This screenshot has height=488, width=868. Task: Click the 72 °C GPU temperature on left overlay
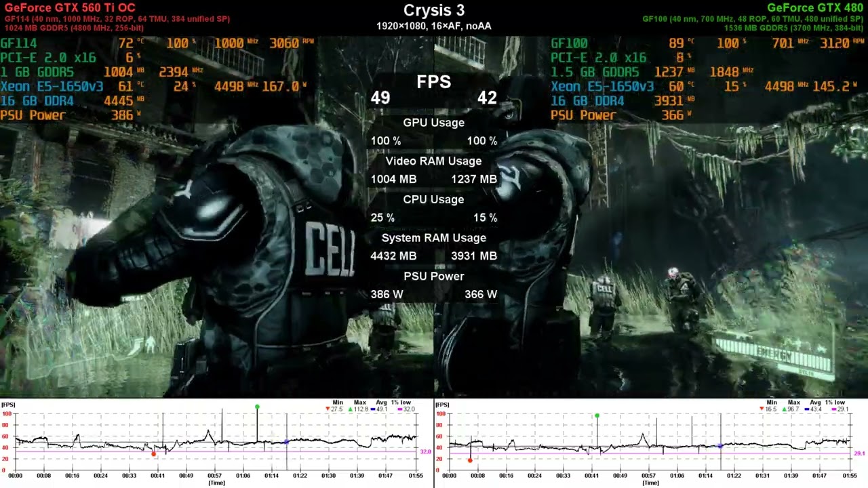coord(131,43)
